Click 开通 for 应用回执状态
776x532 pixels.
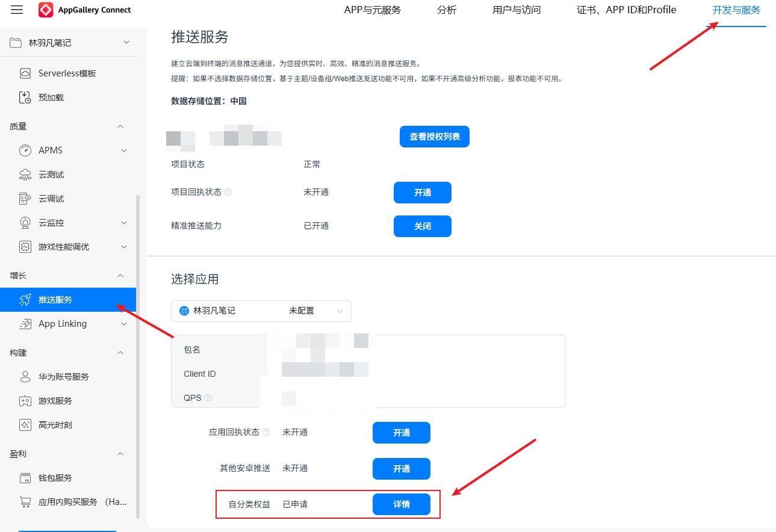pos(402,433)
